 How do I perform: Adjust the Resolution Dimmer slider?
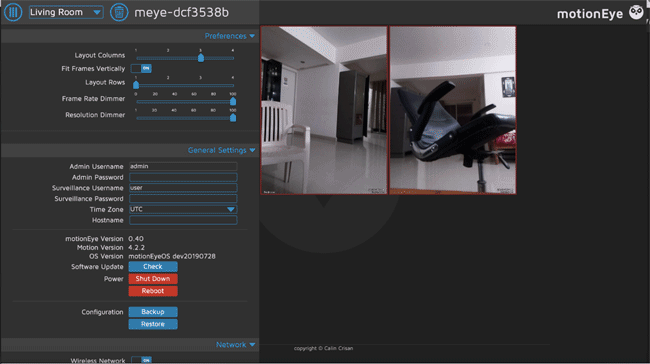[185, 118]
